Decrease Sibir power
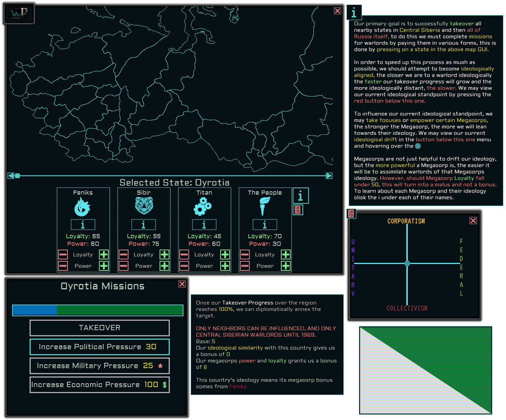 [x=124, y=266]
